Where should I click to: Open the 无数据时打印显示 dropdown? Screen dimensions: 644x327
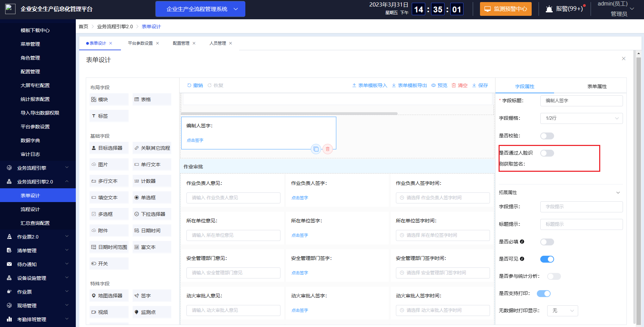(563, 311)
